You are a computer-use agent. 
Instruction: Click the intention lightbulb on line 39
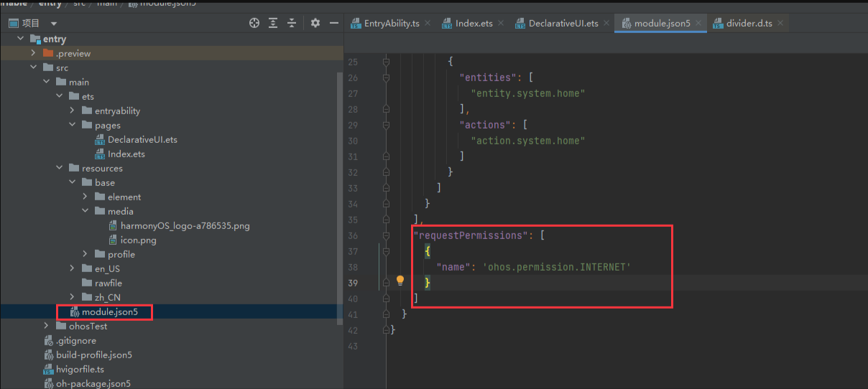(x=401, y=281)
